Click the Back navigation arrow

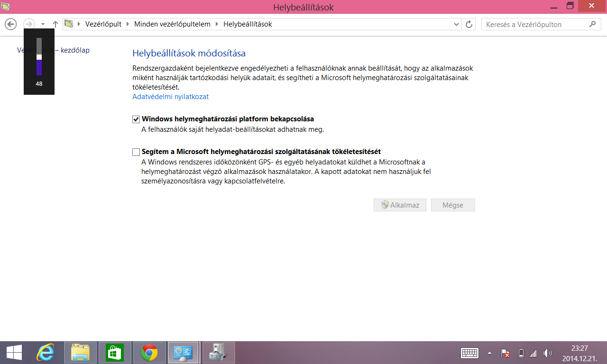pos(10,24)
